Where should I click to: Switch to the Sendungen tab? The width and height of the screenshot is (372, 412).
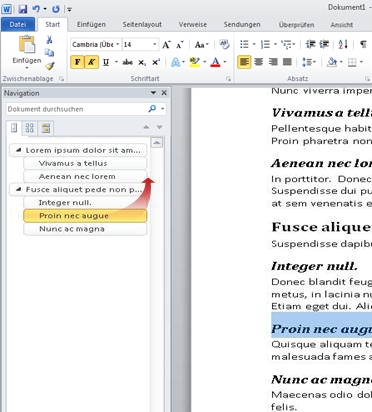click(242, 24)
